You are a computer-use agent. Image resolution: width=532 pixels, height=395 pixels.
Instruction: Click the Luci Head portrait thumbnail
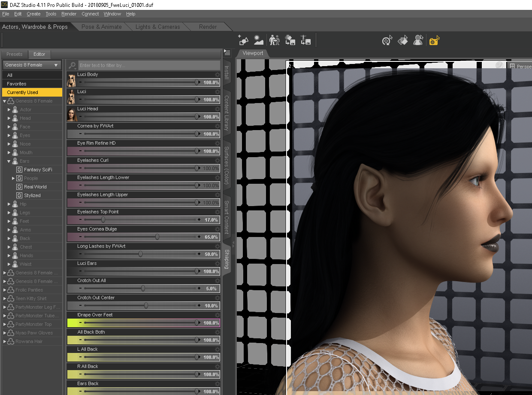pyautogui.click(x=71, y=114)
